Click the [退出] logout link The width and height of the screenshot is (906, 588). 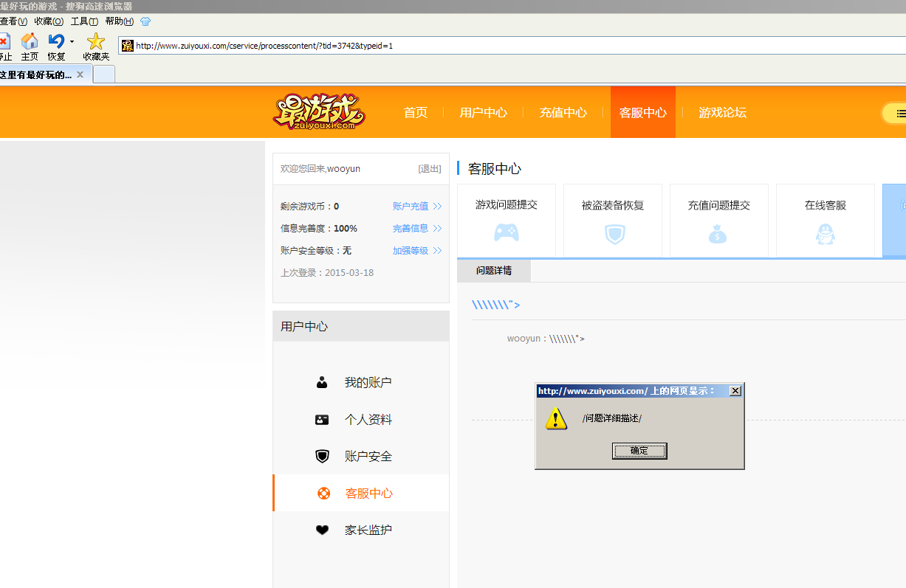pyautogui.click(x=430, y=169)
